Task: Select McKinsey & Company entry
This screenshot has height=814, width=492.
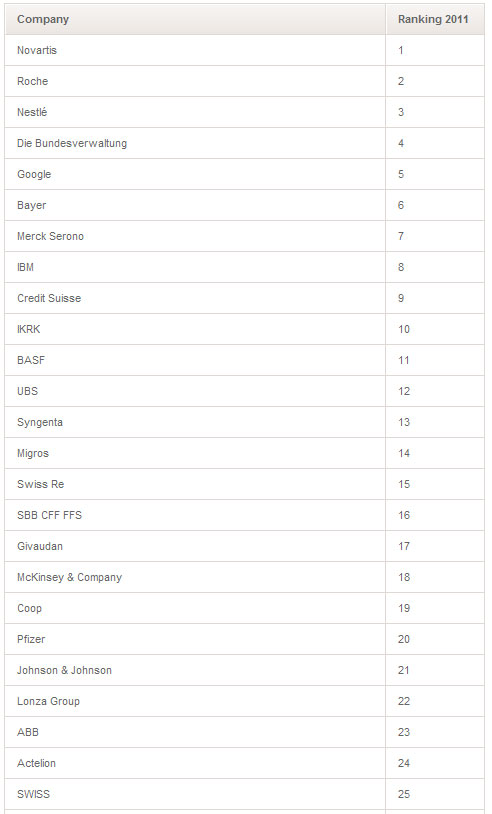Action: 70,577
